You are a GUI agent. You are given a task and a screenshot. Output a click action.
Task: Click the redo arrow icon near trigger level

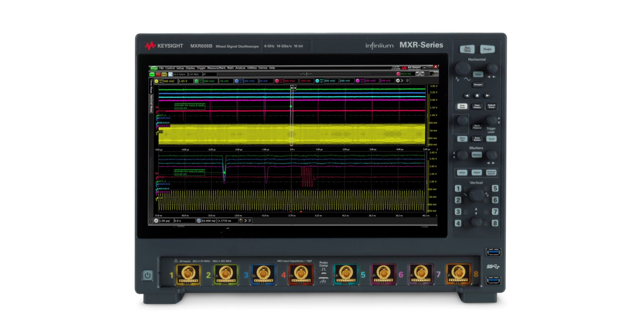pos(422,74)
